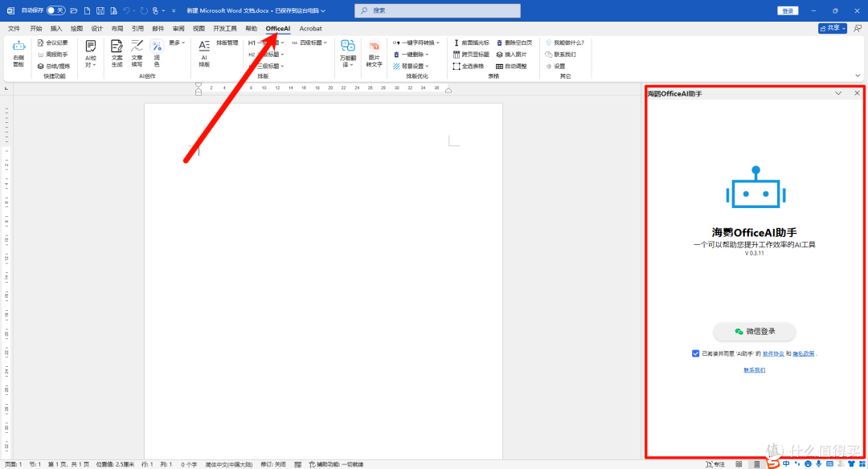Click the 联系我们 link in side panel

pos(755,370)
